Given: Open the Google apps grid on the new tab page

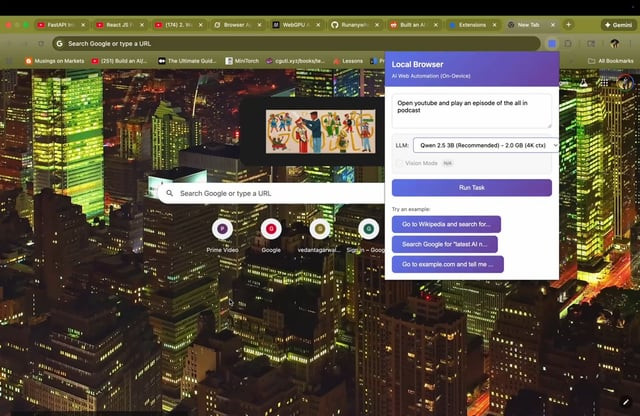Looking at the screenshot, I should pyautogui.click(x=604, y=83).
